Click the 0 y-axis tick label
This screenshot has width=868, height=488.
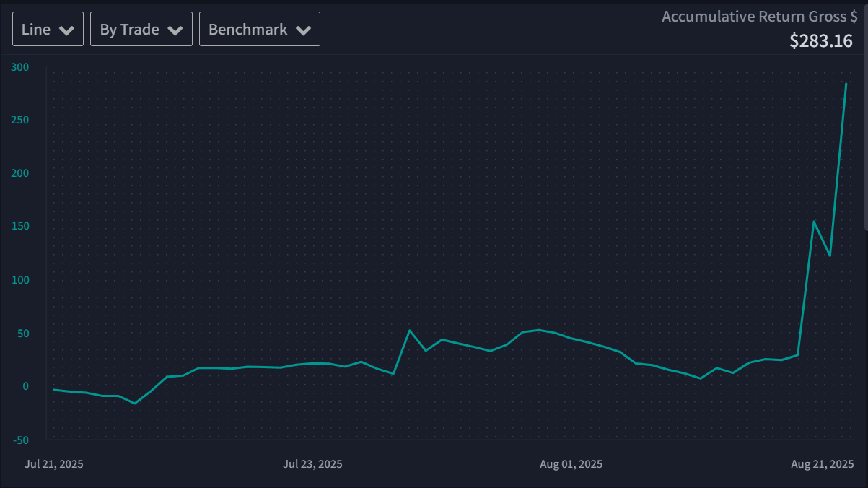[x=26, y=386]
